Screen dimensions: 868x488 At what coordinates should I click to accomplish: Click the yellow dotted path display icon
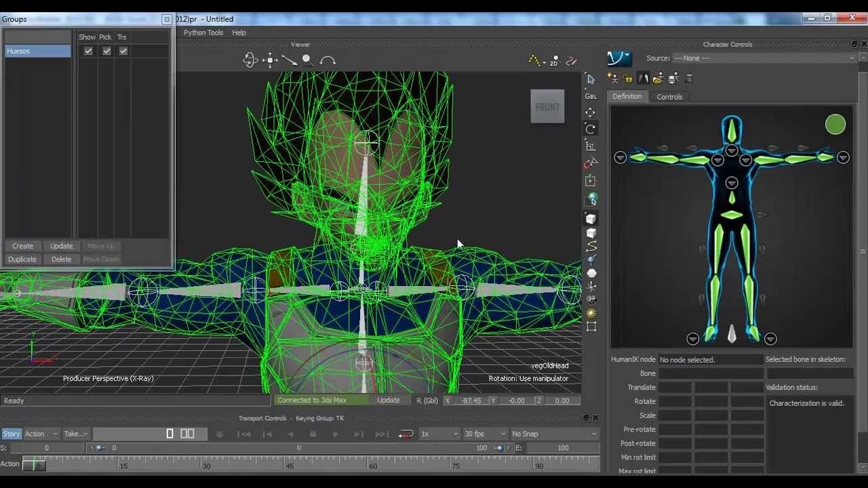[x=535, y=60]
